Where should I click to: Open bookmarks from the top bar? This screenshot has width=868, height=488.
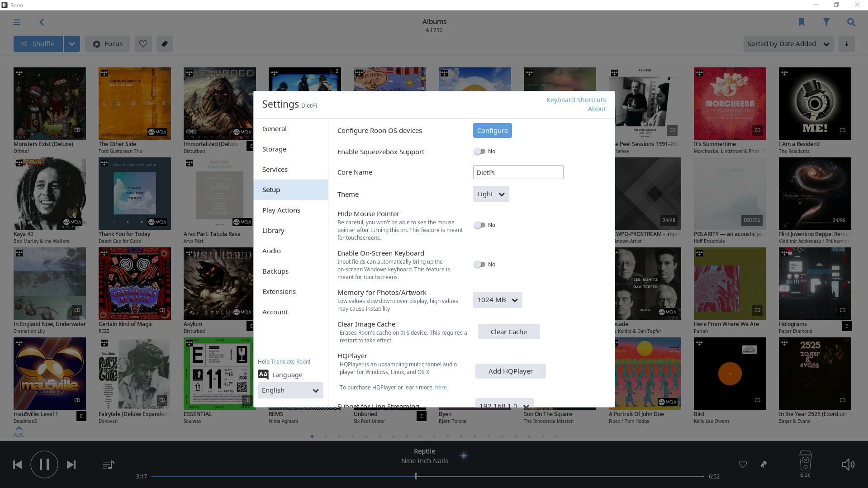[x=802, y=22]
